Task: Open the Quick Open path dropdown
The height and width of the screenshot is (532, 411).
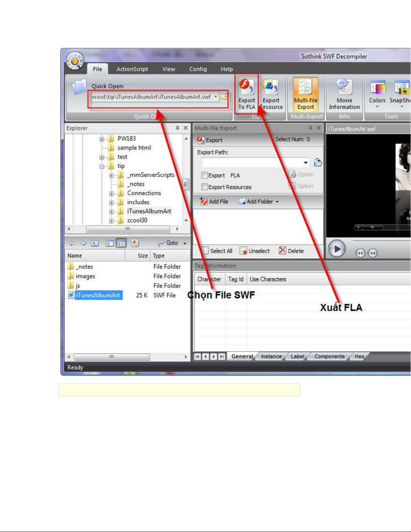Action: coord(215,97)
